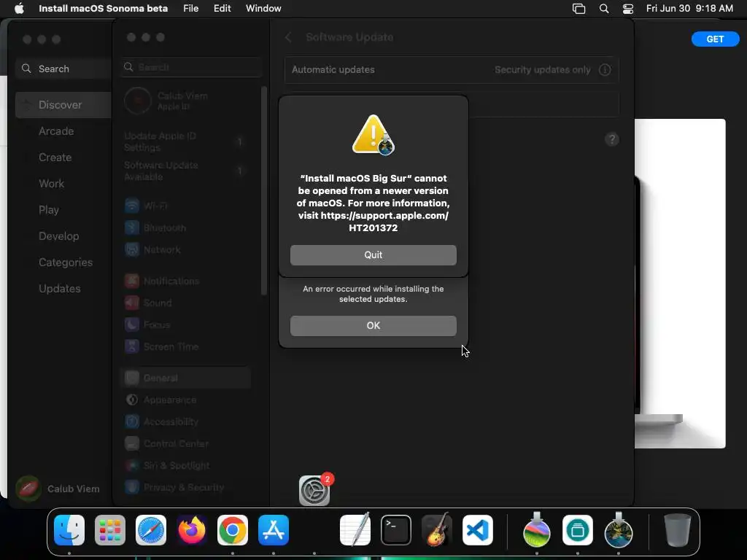
Task: Launch Firefox from the Dock
Action: 192,530
